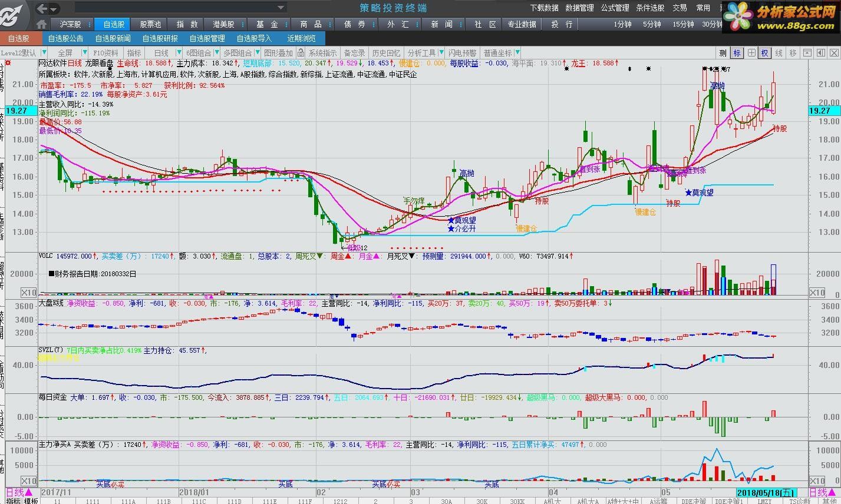Open the 数据管理 menu
The height and width of the screenshot is (504, 841).
[580, 8]
